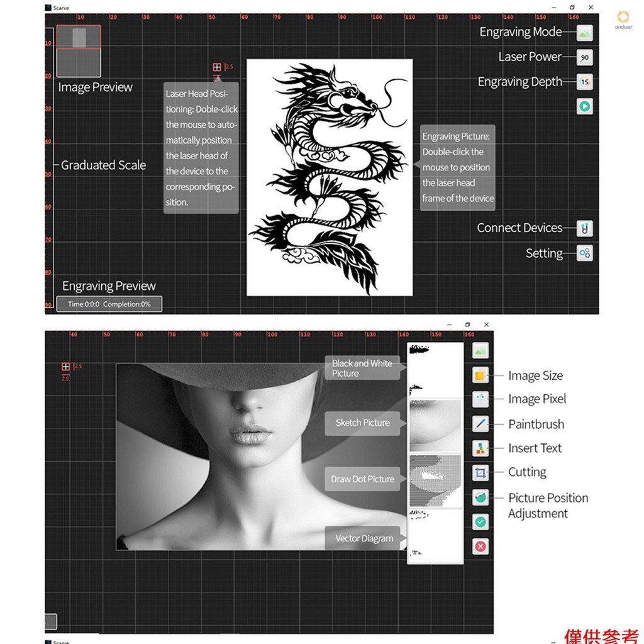Image resolution: width=644 pixels, height=644 pixels.
Task: Open the Setting gear icon
Action: tap(584, 253)
